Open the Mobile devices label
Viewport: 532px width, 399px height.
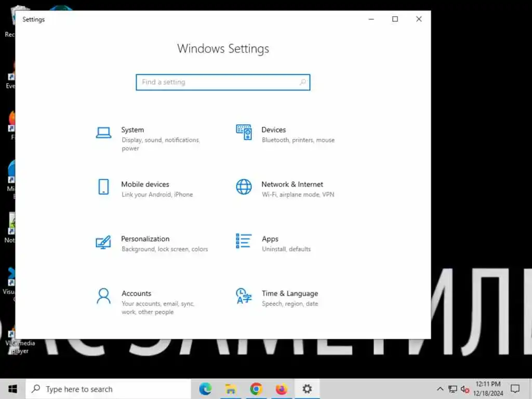(x=145, y=184)
